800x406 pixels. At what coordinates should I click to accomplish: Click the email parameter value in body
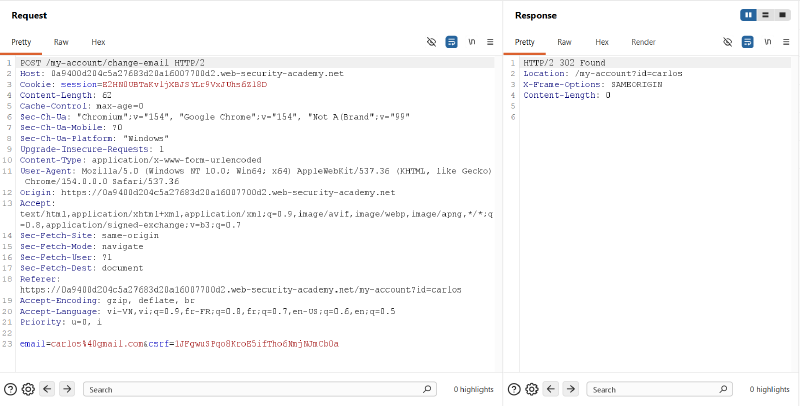tap(97, 344)
